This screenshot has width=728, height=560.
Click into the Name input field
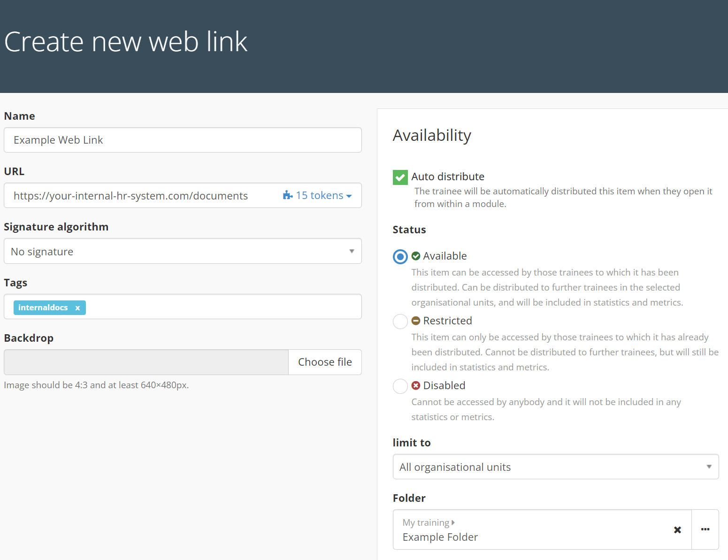coord(183,140)
